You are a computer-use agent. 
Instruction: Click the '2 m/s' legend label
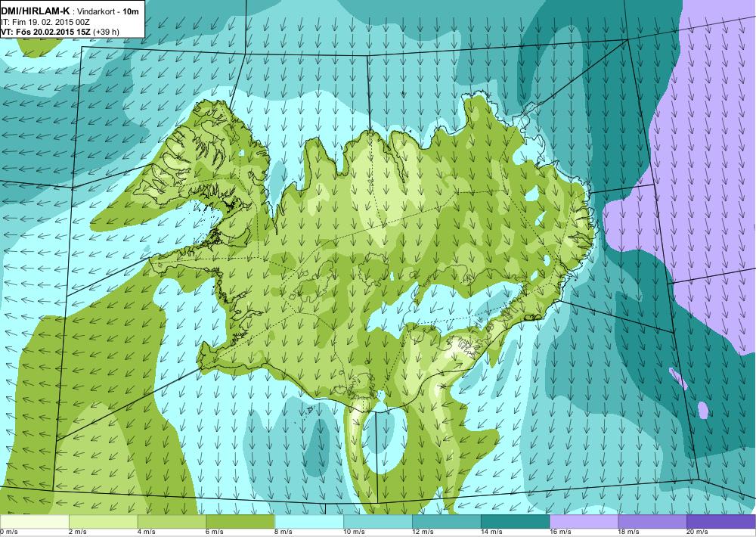(x=78, y=532)
